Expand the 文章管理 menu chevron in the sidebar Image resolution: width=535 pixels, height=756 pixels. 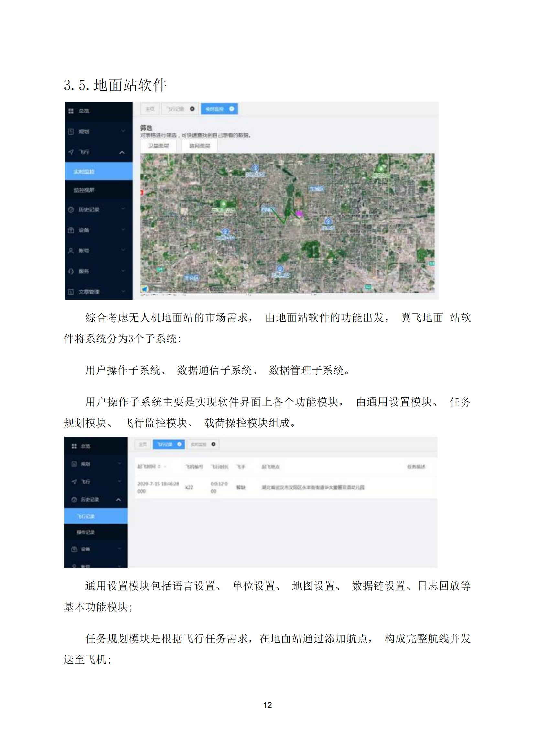[123, 292]
